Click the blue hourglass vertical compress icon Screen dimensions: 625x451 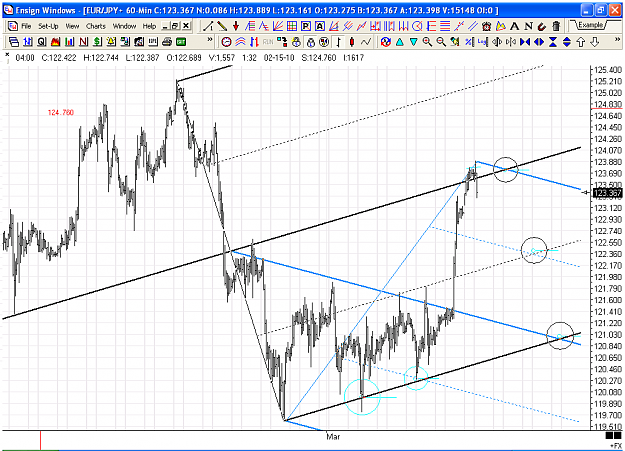point(553,41)
